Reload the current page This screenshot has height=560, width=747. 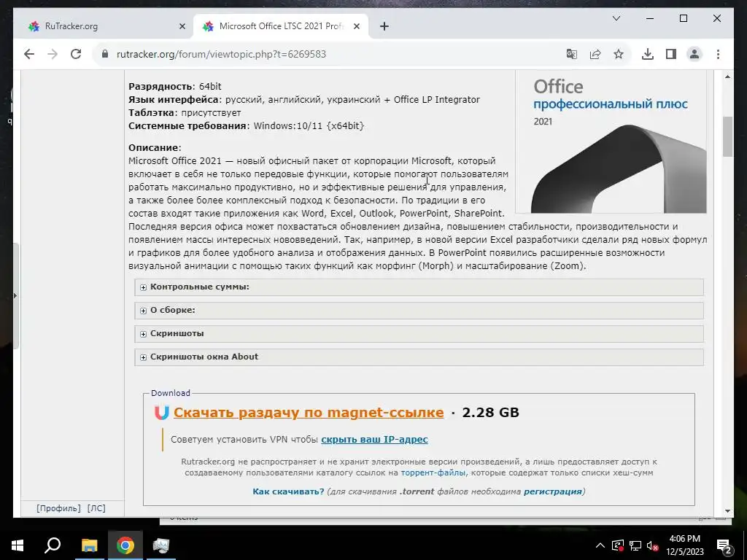(x=76, y=54)
